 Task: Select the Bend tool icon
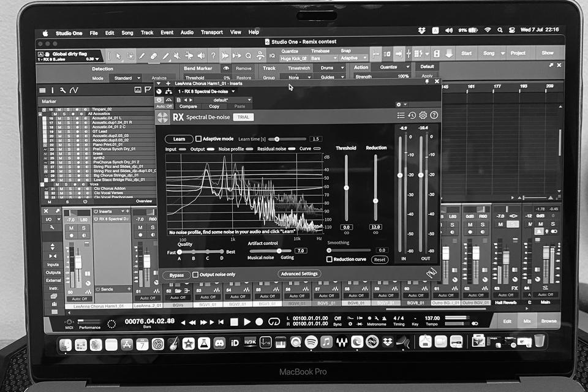coord(189,56)
